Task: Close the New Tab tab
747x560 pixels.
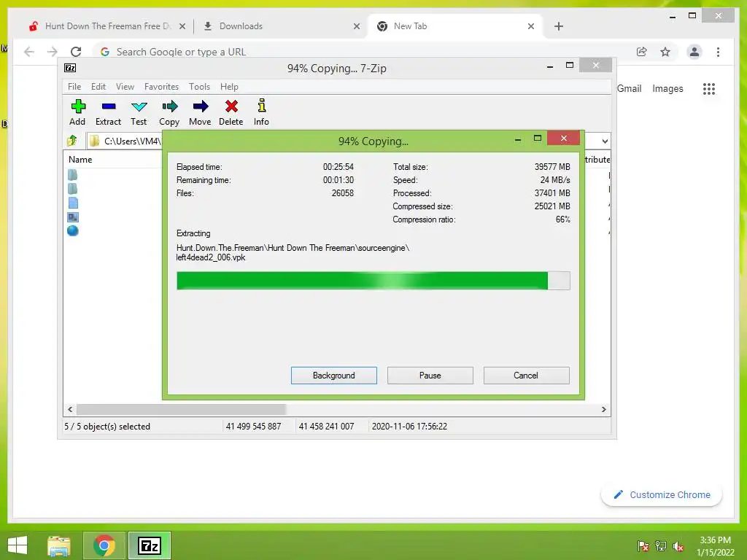Action: coord(531,26)
